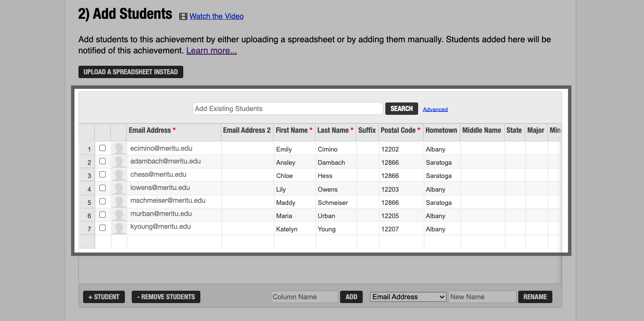Check the box next to Chloe Hess

102,175
